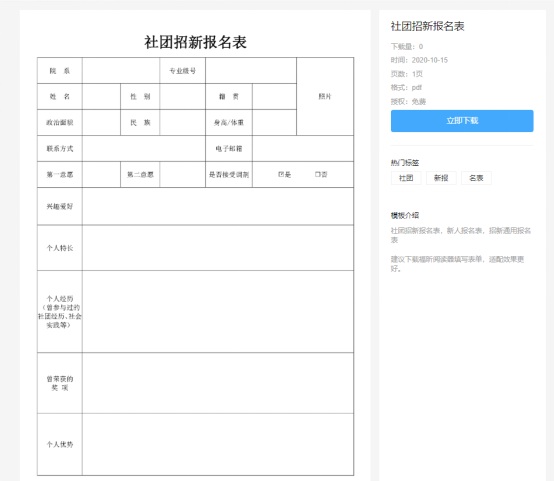The width and height of the screenshot is (554, 481).
Task: Click the 姓名 cell in the form
Action: 60,96
